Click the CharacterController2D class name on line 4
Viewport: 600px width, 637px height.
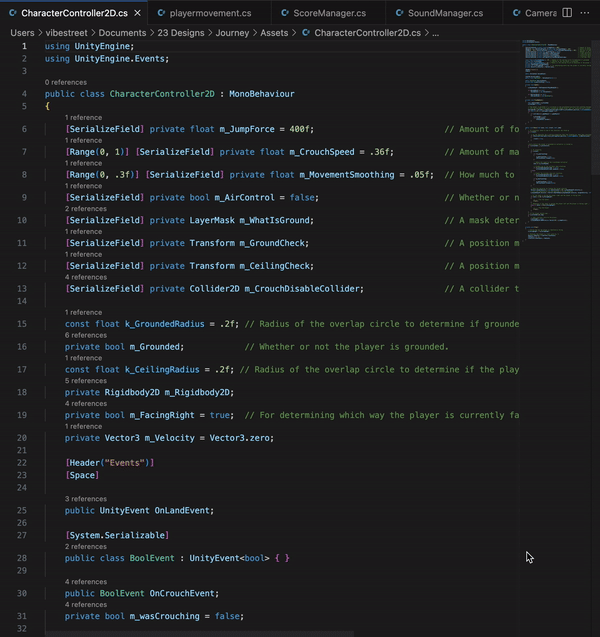tap(162, 94)
